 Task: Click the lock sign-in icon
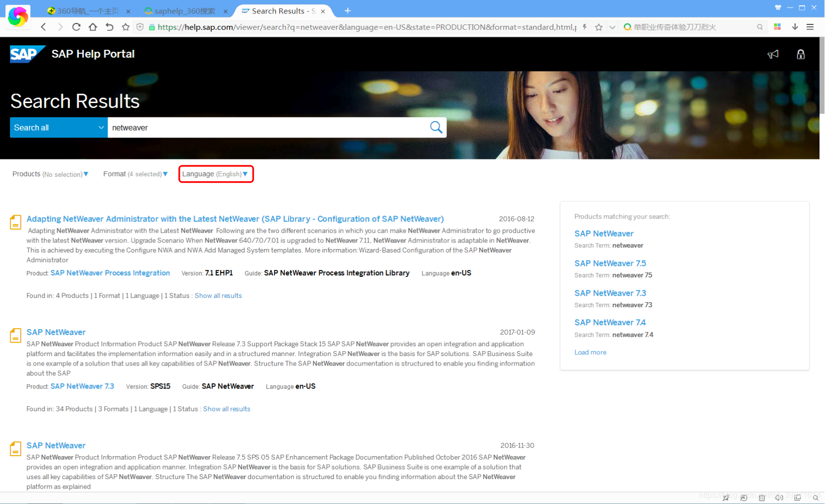801,54
